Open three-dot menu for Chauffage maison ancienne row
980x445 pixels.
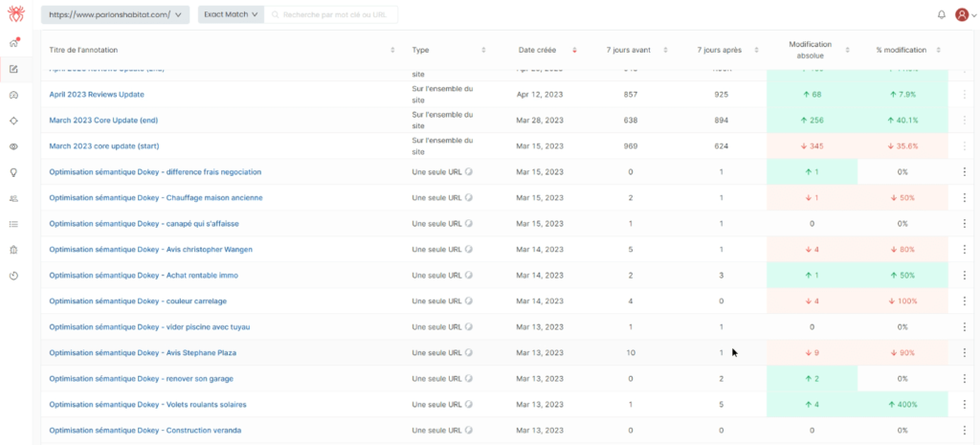click(x=965, y=197)
